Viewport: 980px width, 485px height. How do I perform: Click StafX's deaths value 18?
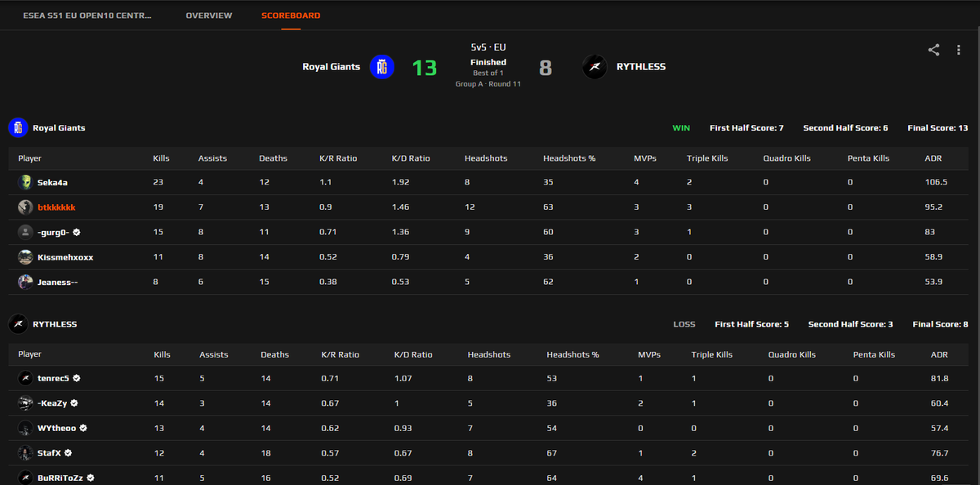click(265, 452)
